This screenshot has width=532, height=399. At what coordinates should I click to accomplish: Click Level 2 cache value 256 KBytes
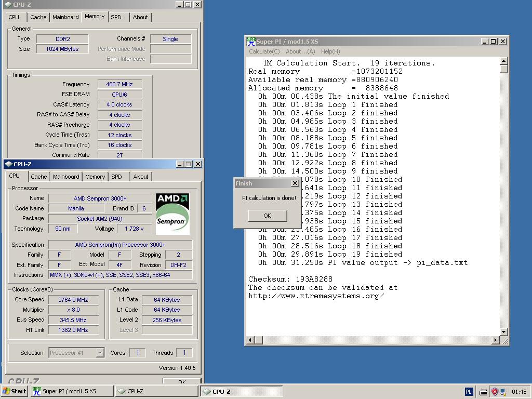pos(167,320)
